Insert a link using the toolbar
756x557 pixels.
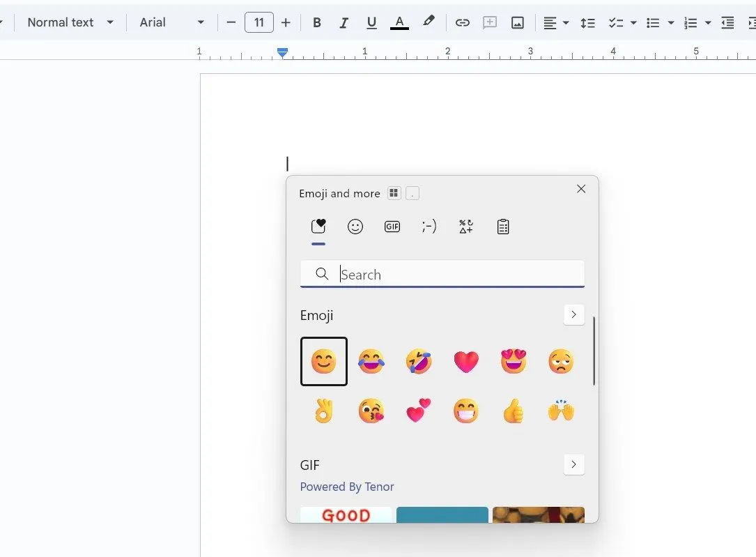(x=462, y=22)
